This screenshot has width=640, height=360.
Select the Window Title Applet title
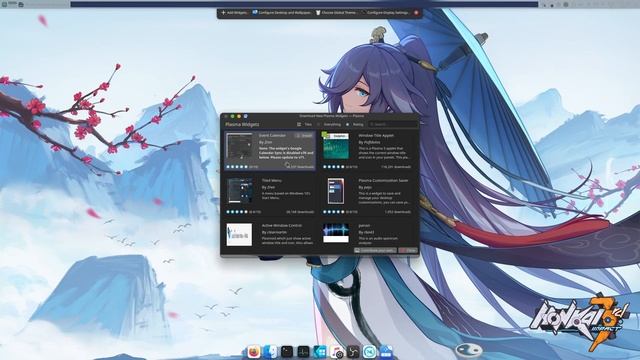click(376, 135)
